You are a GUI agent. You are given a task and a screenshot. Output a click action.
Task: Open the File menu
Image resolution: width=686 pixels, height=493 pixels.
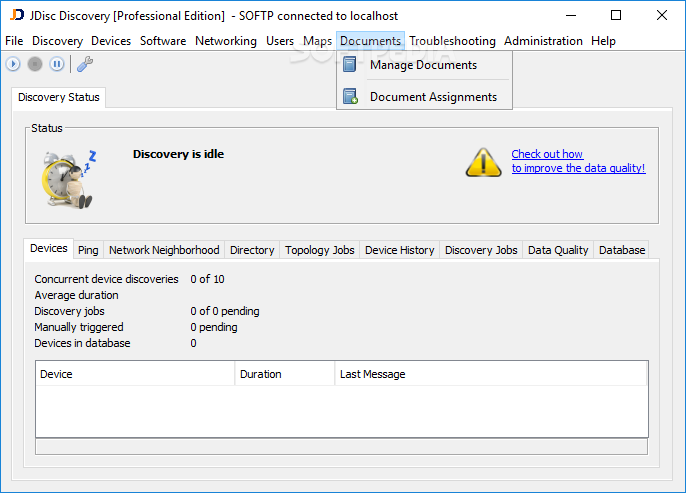tap(14, 41)
